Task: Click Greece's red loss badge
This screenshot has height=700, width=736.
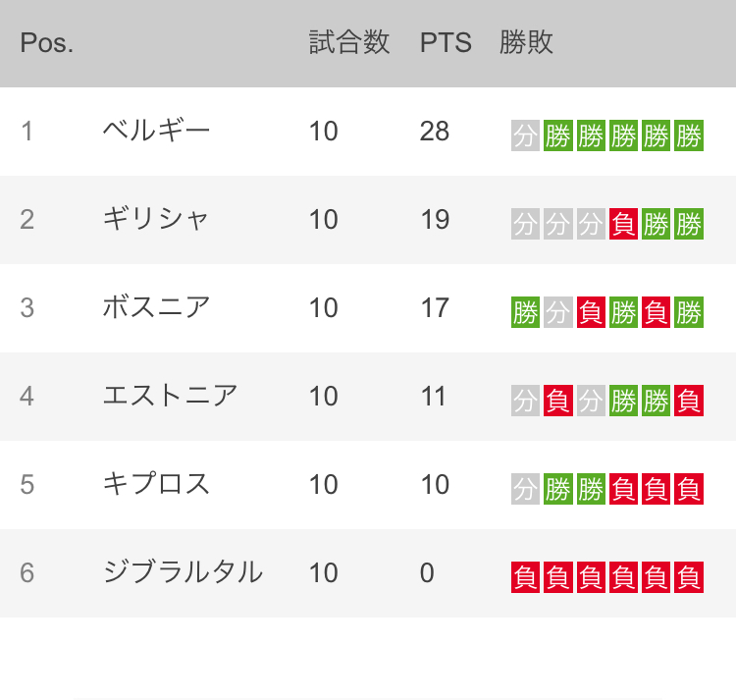Action: coord(623,224)
